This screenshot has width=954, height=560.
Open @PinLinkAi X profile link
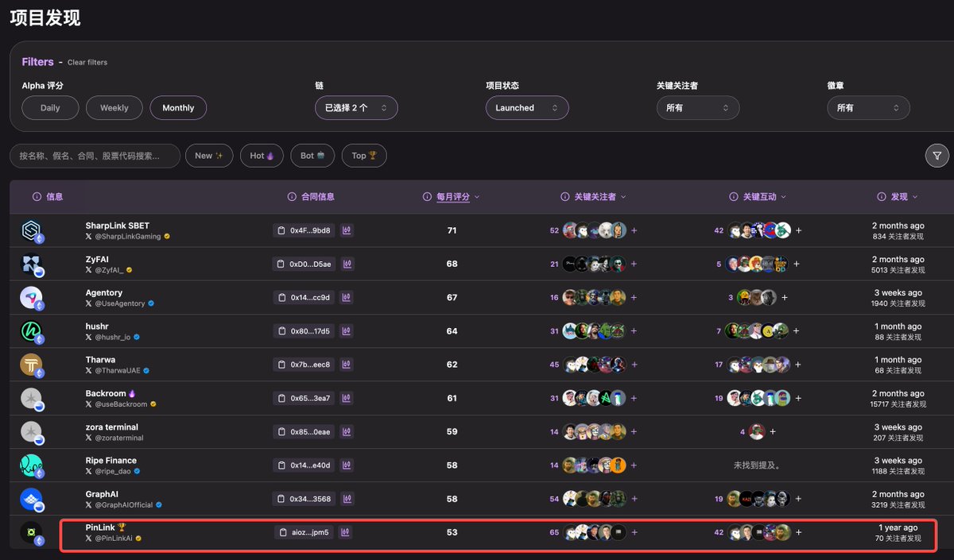coord(114,539)
